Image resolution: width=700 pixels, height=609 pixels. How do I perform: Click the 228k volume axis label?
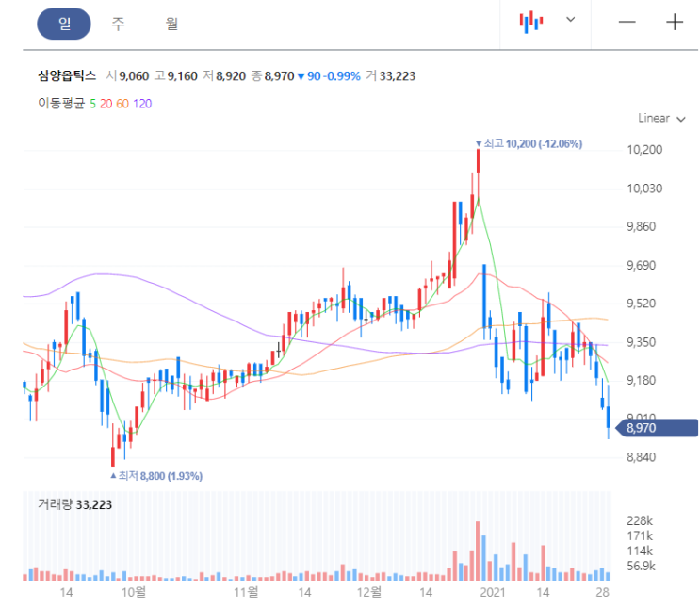[640, 521]
